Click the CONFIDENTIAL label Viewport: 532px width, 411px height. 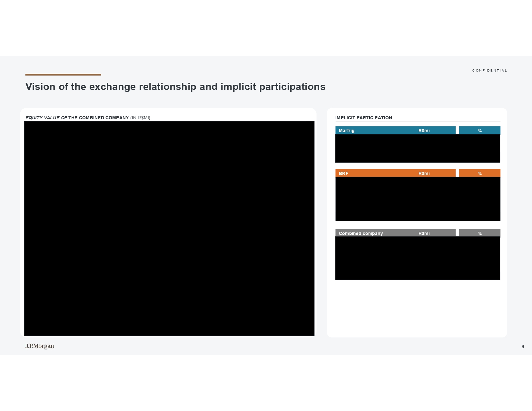pos(489,71)
